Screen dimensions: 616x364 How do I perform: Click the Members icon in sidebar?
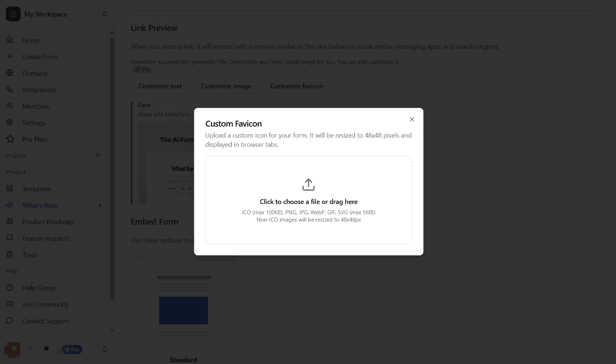10,106
